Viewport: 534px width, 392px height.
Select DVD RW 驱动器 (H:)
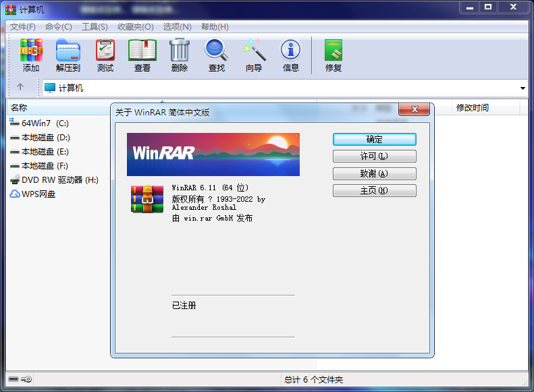tap(54, 180)
